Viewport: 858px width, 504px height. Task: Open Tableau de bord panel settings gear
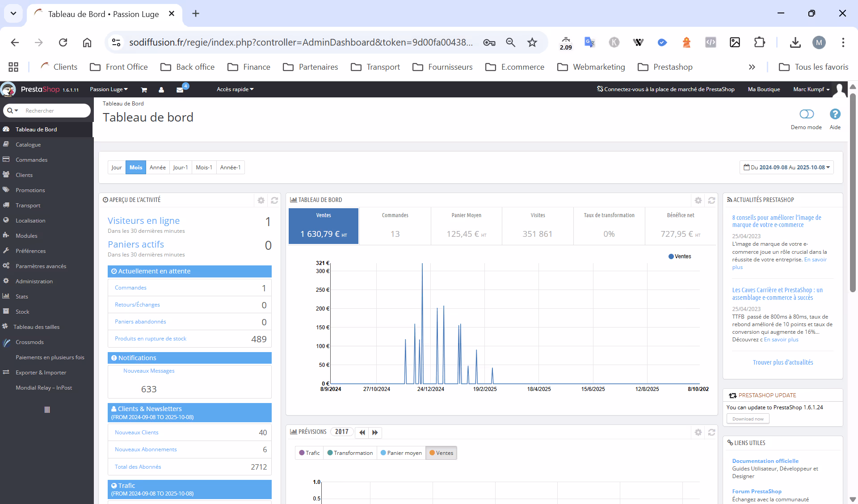pos(698,201)
